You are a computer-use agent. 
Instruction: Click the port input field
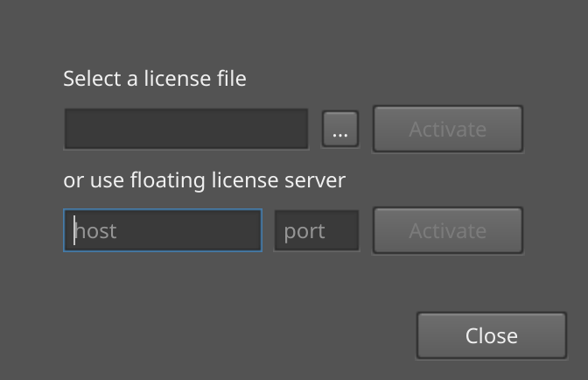317,230
